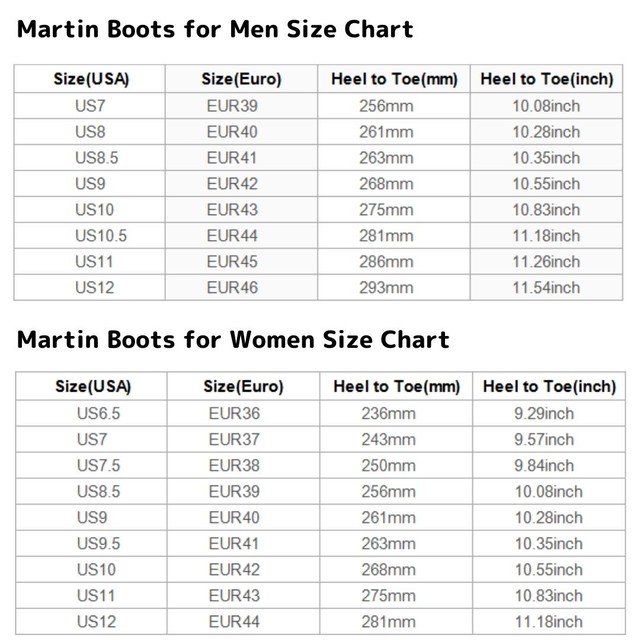Screen dimensions: 640x640
Task: Select US10.5 row in men's chart
Action: (318, 236)
